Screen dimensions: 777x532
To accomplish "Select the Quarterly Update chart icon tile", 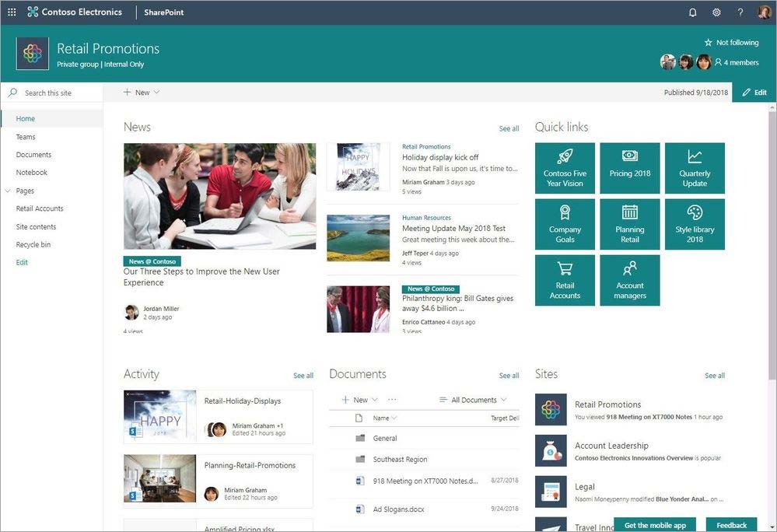I will (x=694, y=167).
